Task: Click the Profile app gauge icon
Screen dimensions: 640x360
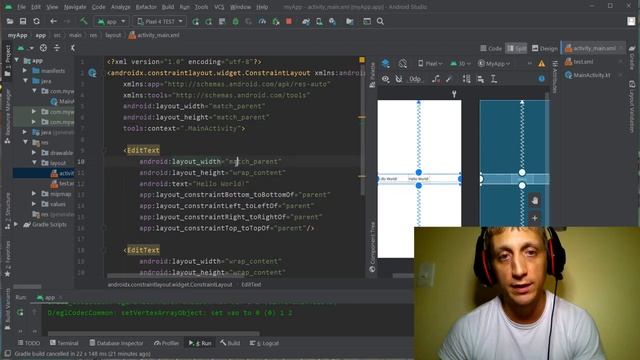Action: click(x=262, y=21)
